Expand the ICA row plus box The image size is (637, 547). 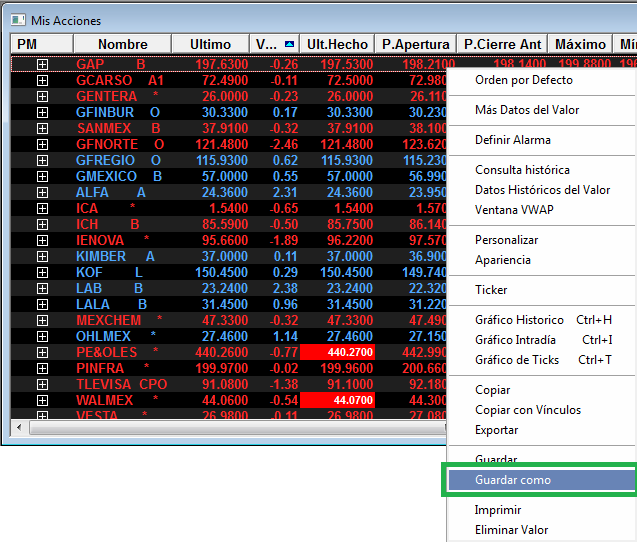click(x=42, y=208)
